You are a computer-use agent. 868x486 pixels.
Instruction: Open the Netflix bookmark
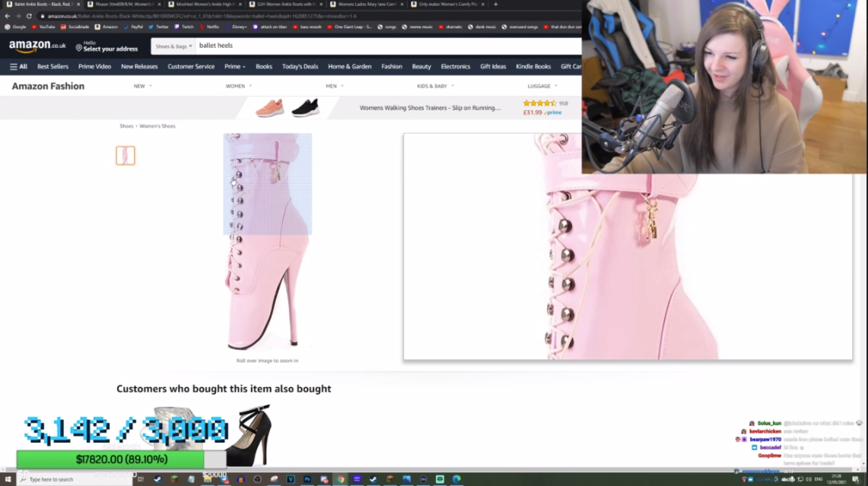click(209, 27)
